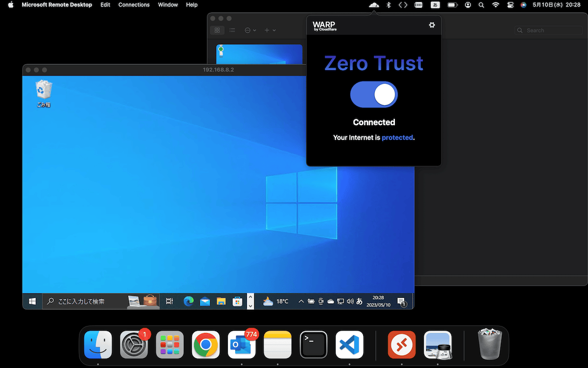Click Microsoft Remote Desktop icon in the Dock

[402, 345]
